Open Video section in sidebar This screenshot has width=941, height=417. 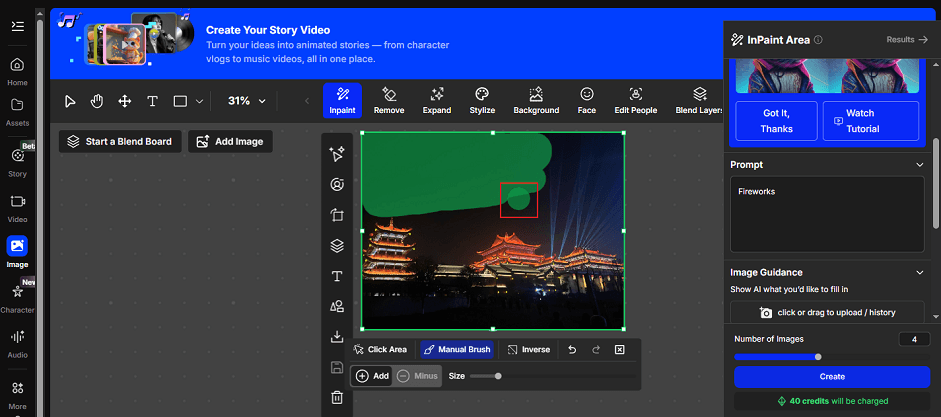pyautogui.click(x=17, y=208)
